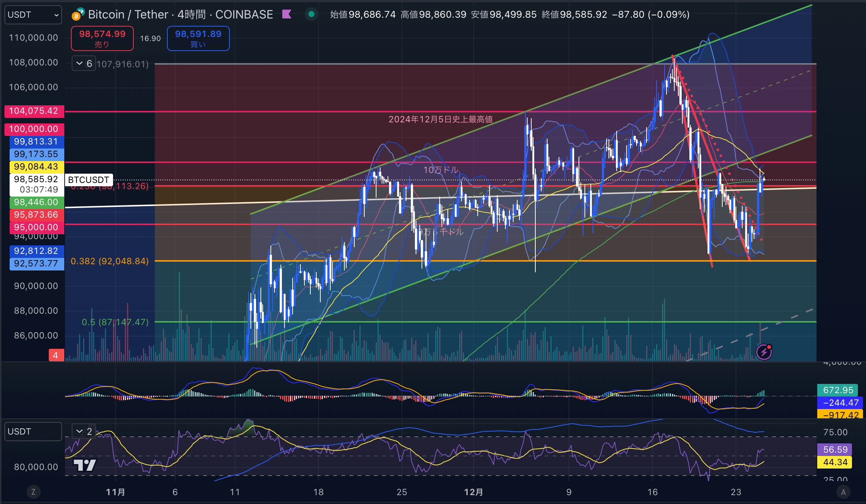866x504 pixels.
Task: Open the USDT dropdown in the lower pane
Action: [33, 432]
